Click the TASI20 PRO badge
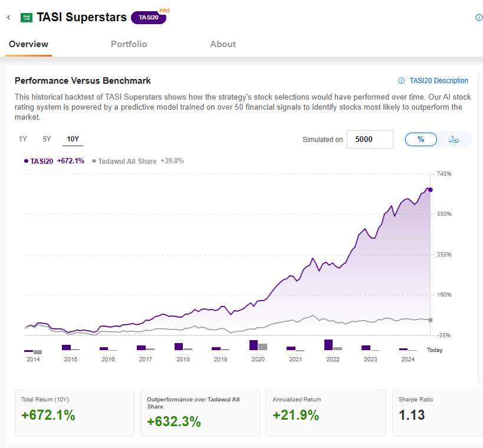The image size is (483, 448). 149,18
